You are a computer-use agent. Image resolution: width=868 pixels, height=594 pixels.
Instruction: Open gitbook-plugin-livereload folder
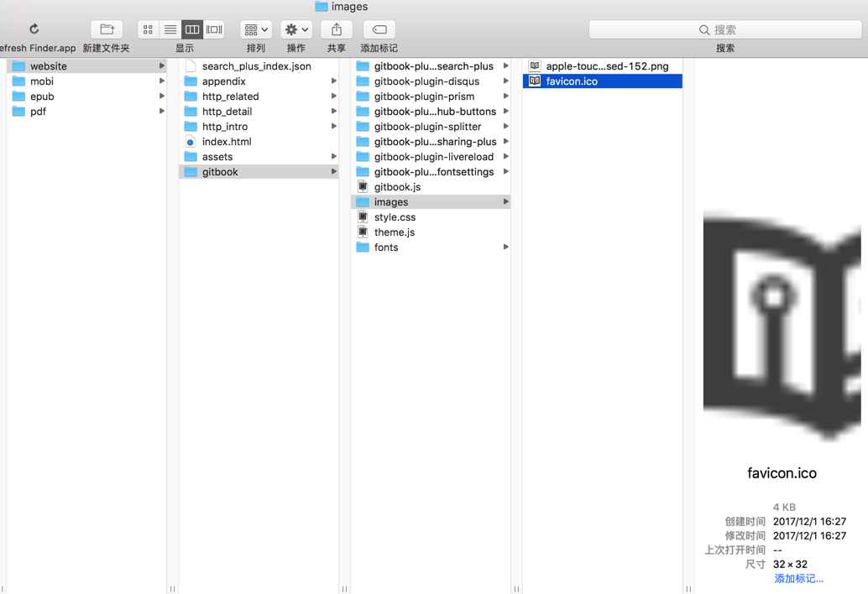tap(431, 157)
